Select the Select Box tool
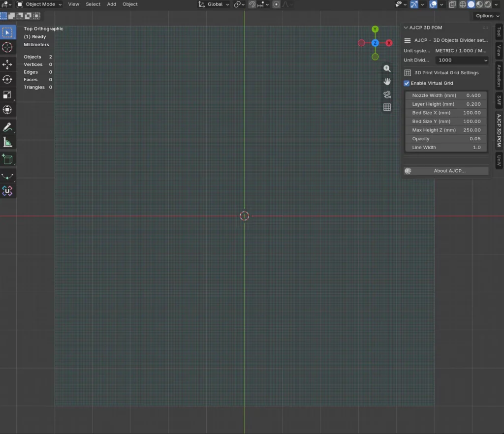Viewport: 504px width, 434px height. 7,32
